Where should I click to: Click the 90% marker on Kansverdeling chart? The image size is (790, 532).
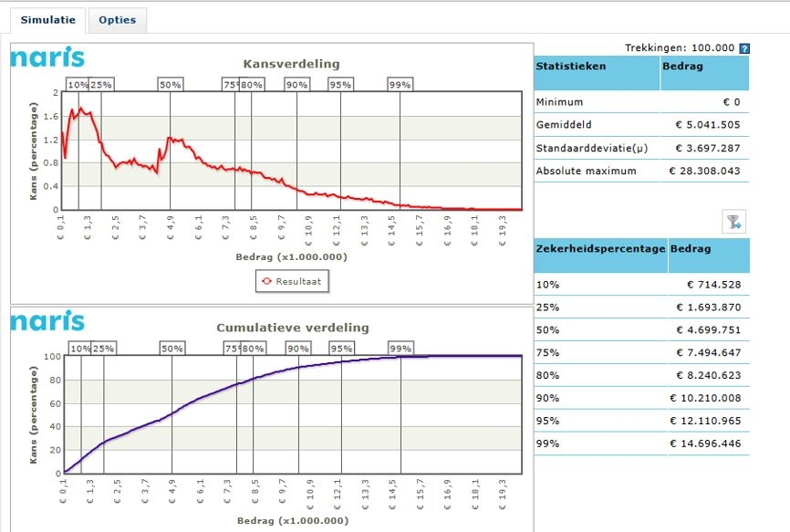click(297, 85)
